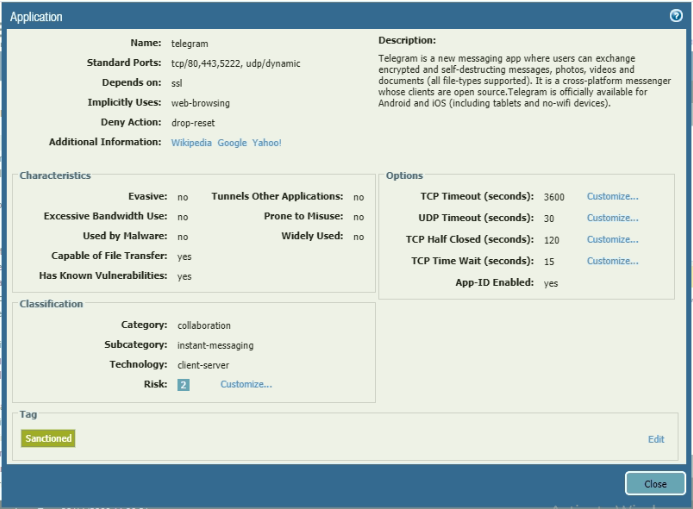Image resolution: width=693 pixels, height=509 pixels.
Task: Click the Characteristics section title
Action: tap(55, 175)
